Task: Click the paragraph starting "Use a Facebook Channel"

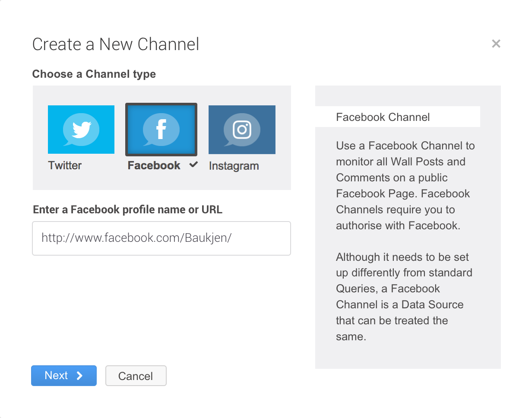Action: (405, 186)
